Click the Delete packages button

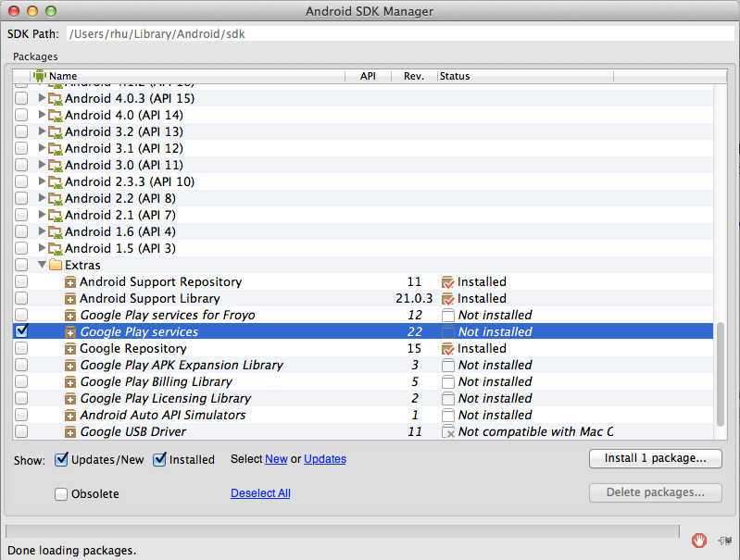pyautogui.click(x=655, y=492)
